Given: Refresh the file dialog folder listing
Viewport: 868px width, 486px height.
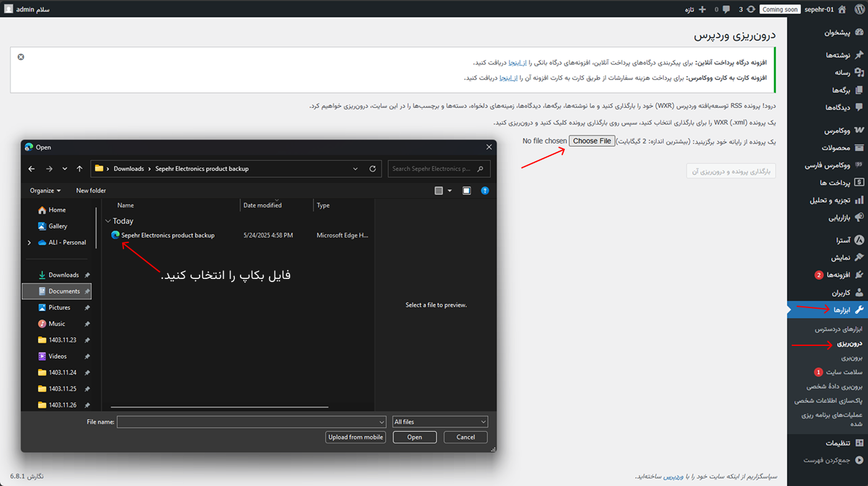Looking at the screenshot, I should [373, 169].
